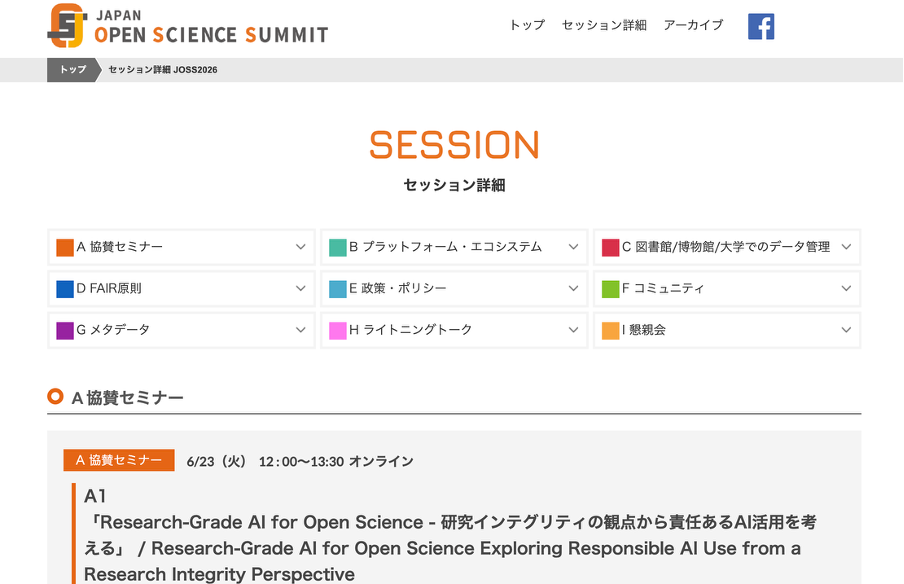Click the blue square beside D FAIR原則
The image size is (904, 584).
(65, 289)
